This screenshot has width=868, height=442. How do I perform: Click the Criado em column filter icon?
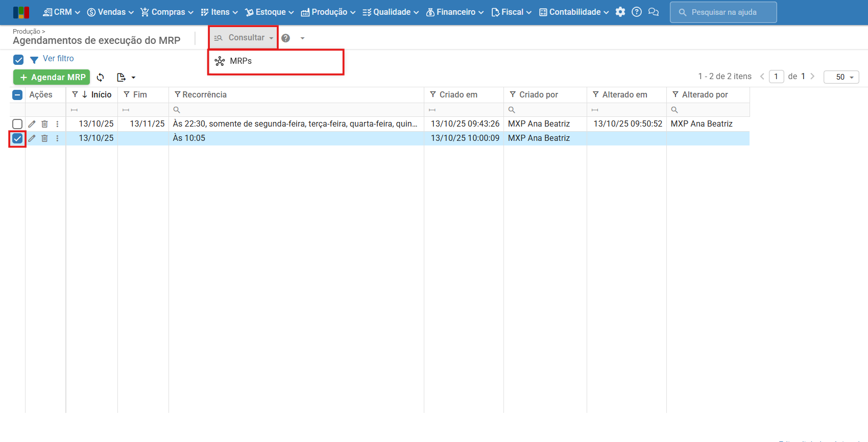433,94
